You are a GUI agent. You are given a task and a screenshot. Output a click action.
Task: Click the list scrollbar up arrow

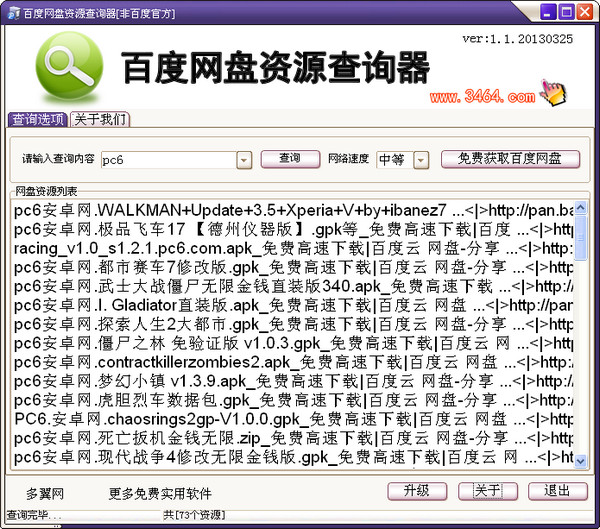[x=580, y=207]
